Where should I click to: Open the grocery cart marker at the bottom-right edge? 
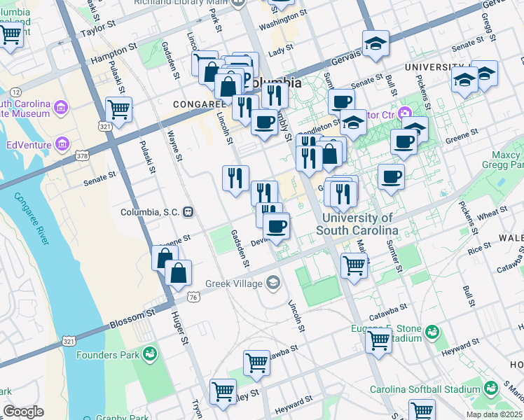pos(422,410)
